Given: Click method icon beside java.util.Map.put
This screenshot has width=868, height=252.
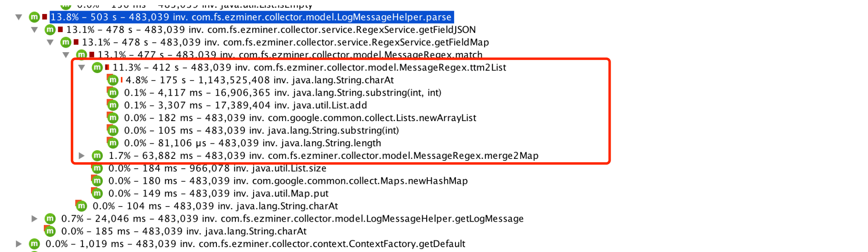Looking at the screenshot, I should pyautogui.click(x=97, y=193).
